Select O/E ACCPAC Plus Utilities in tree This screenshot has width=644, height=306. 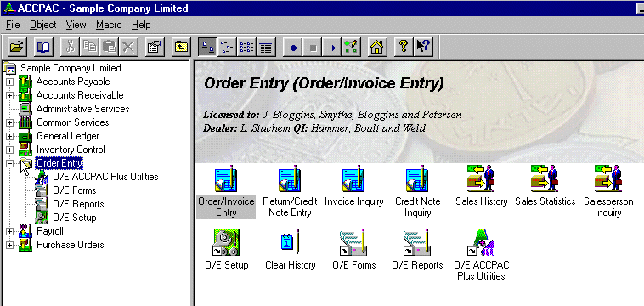pyautogui.click(x=105, y=177)
